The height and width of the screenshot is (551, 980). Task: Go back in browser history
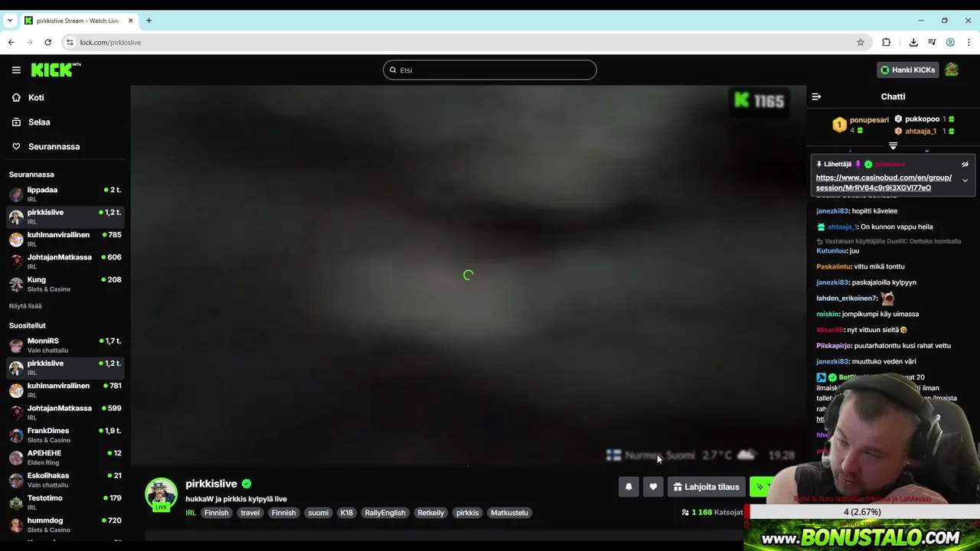[x=11, y=42]
